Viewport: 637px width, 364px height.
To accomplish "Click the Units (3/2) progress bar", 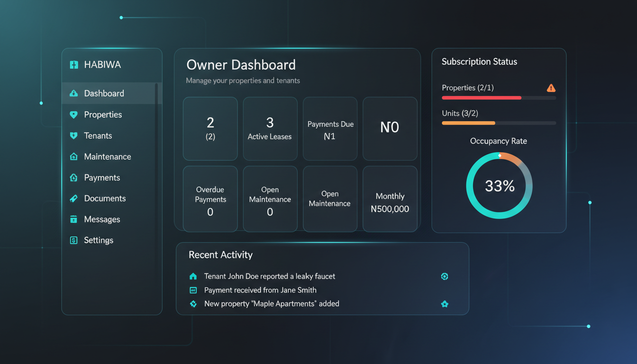I will click(x=499, y=123).
